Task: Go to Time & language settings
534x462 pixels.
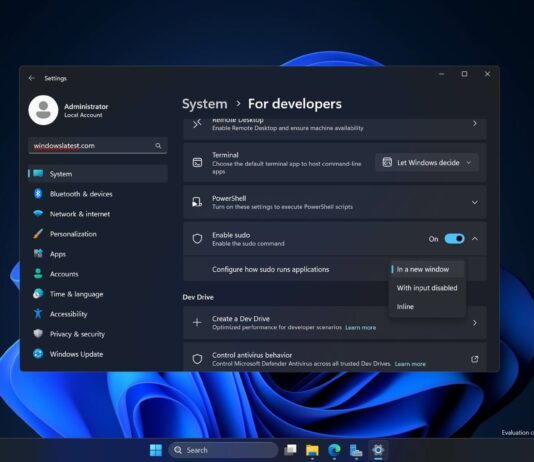Action: [x=98, y=294]
